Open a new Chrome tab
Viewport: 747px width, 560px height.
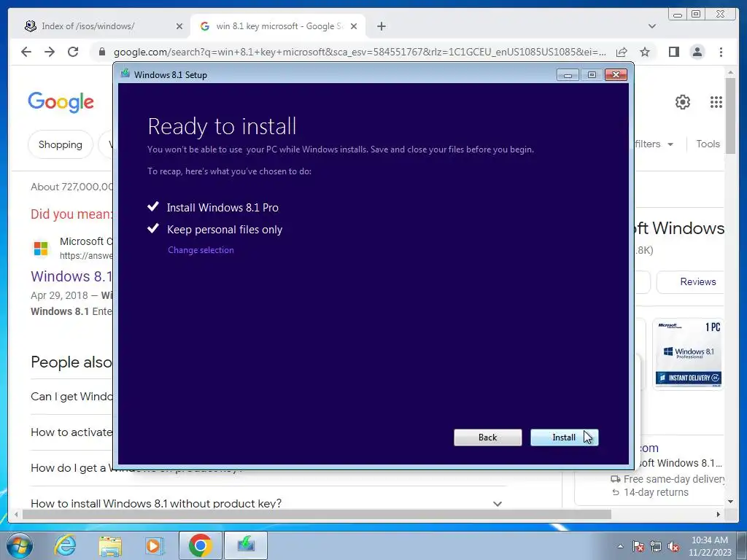pos(381,26)
